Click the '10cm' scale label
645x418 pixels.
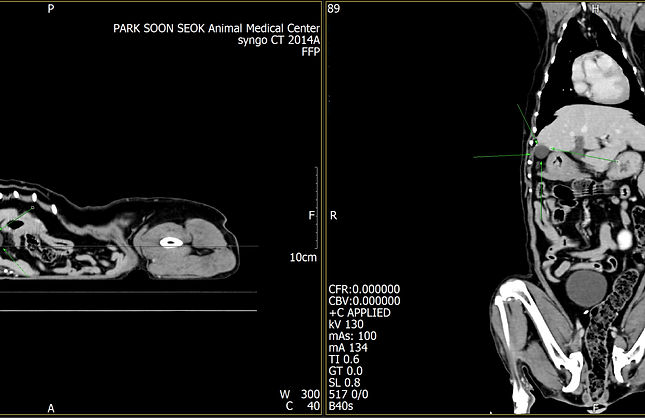click(x=303, y=258)
